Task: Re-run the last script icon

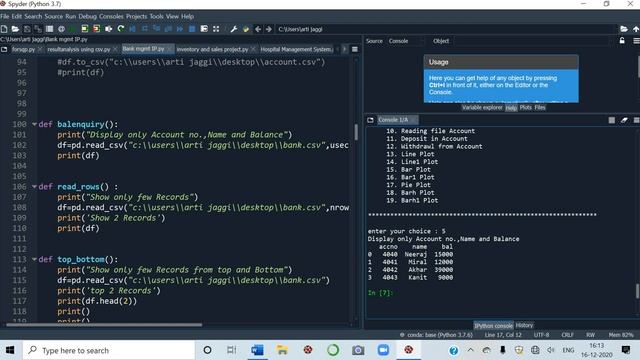Action: (121, 29)
